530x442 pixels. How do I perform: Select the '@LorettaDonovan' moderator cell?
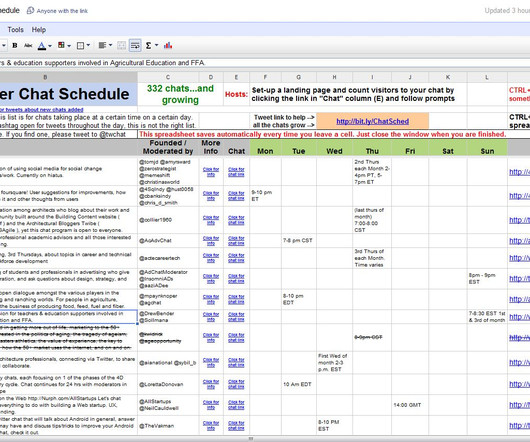(168, 384)
